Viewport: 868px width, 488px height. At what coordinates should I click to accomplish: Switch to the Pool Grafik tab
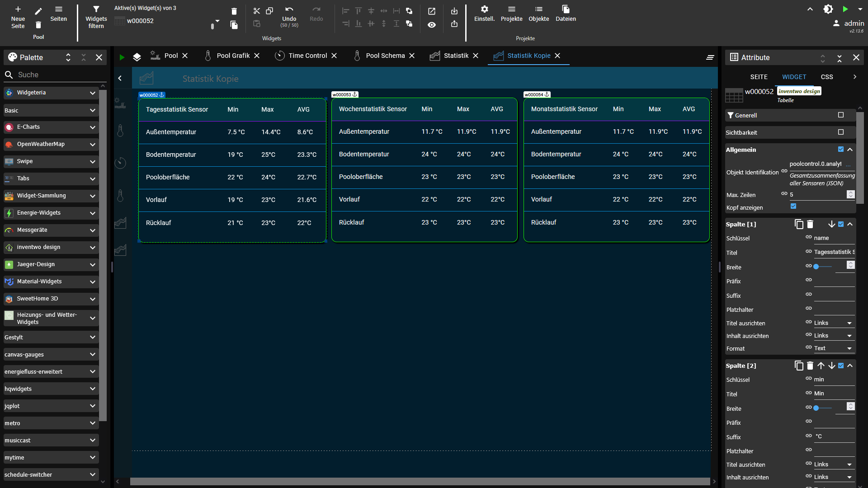click(233, 56)
